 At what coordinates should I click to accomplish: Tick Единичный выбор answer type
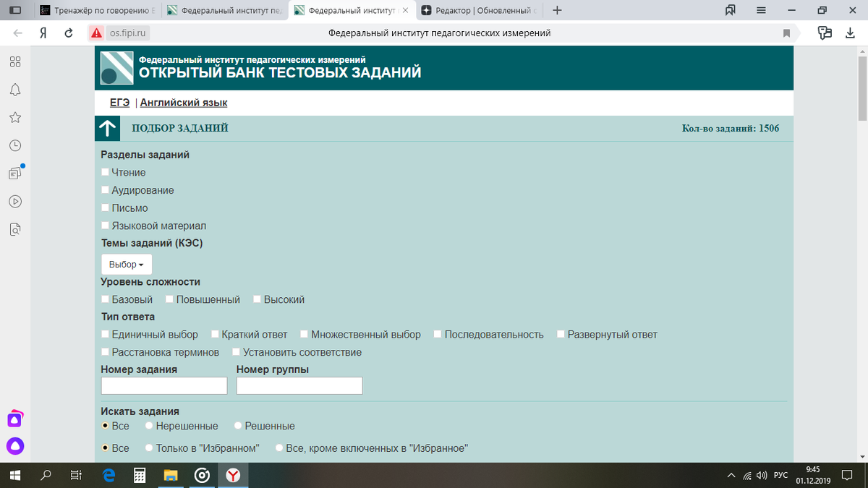click(x=105, y=334)
